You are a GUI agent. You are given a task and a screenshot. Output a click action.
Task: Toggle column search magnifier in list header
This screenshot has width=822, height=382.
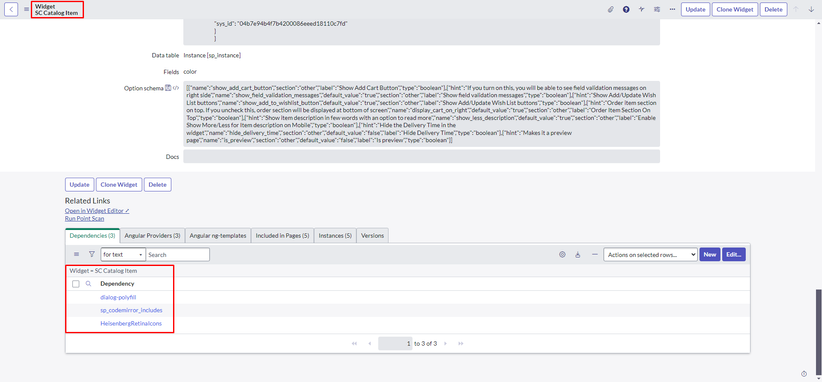pyautogui.click(x=88, y=283)
